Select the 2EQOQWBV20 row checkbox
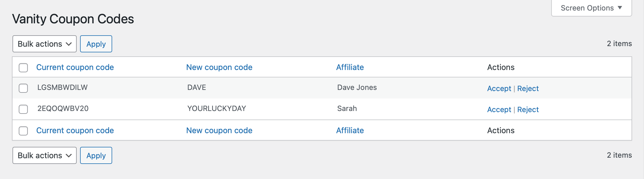The height and width of the screenshot is (179, 644). [x=23, y=109]
